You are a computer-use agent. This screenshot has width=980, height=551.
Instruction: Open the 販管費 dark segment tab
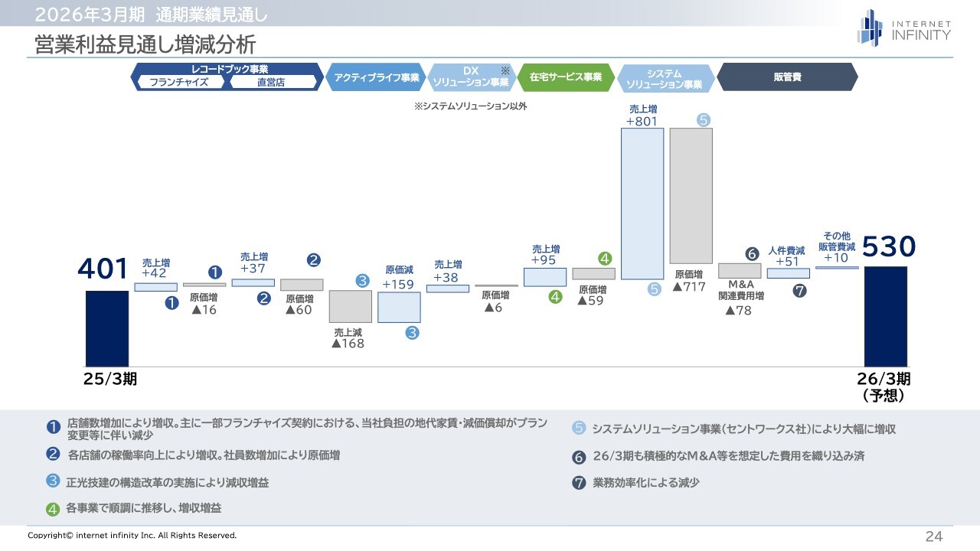coord(786,77)
